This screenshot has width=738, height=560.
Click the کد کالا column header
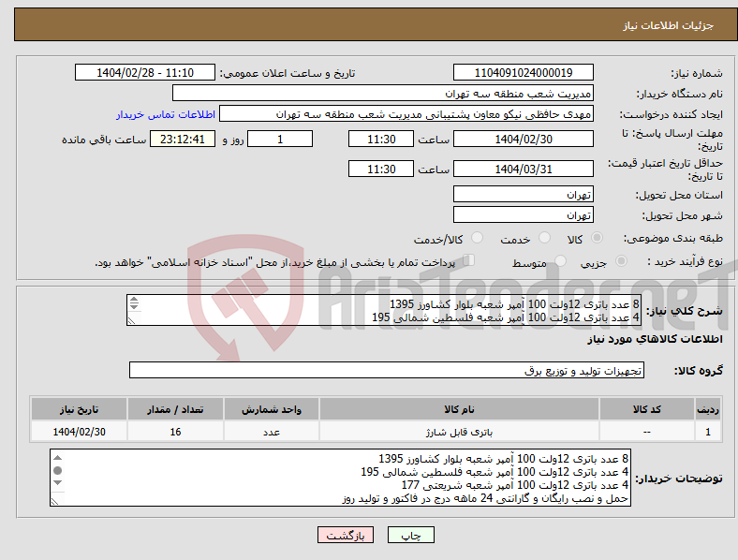point(647,409)
